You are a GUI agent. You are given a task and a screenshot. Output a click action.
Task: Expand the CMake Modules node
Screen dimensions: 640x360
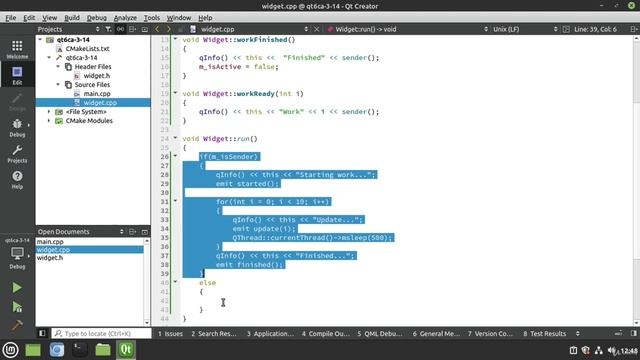coord(49,120)
